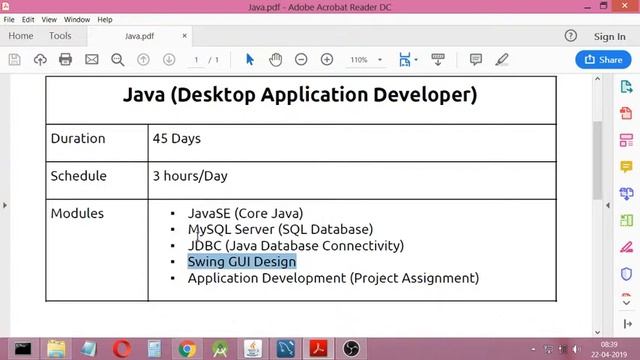Select the Java.pdf document tab

[139, 36]
